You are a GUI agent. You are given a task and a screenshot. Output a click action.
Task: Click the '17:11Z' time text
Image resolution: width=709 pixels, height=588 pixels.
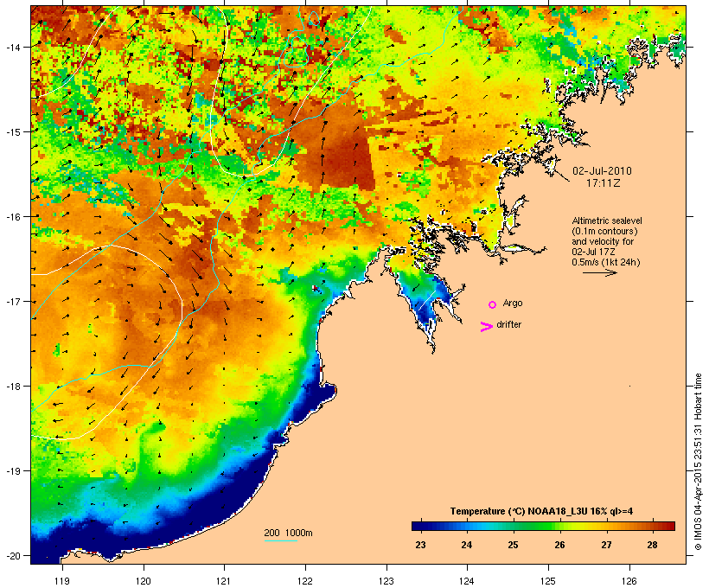tap(603, 183)
